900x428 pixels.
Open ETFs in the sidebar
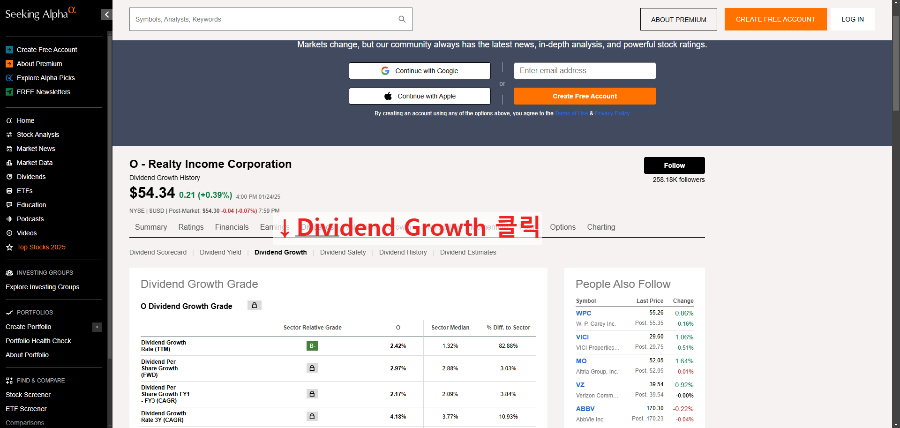coord(25,191)
